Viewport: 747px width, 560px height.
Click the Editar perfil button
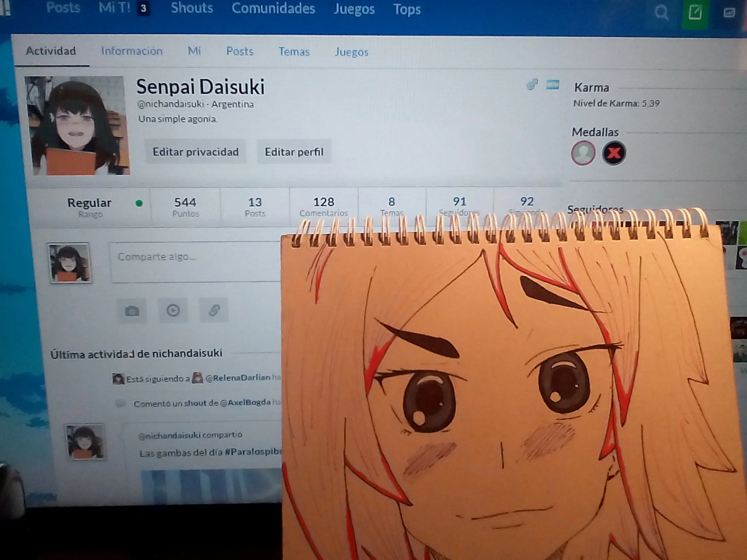[294, 152]
